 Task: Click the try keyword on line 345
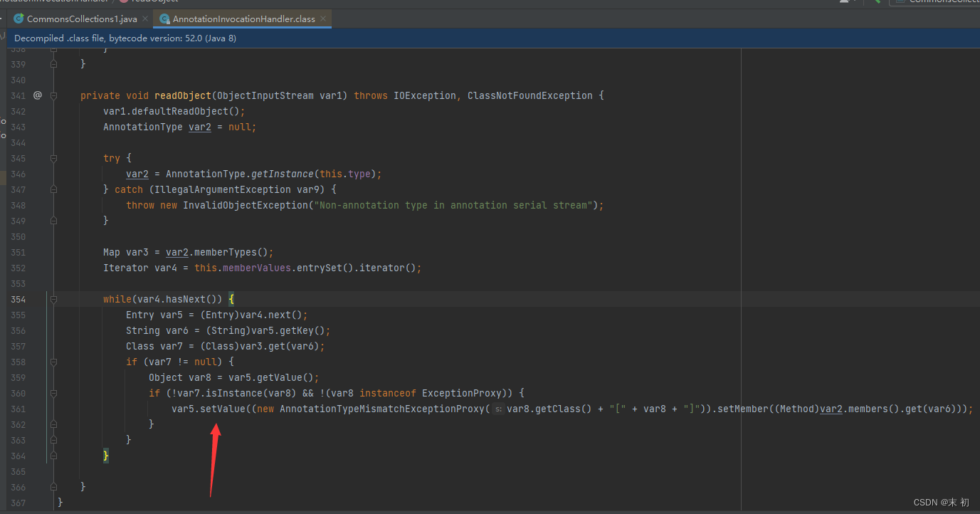112,158
